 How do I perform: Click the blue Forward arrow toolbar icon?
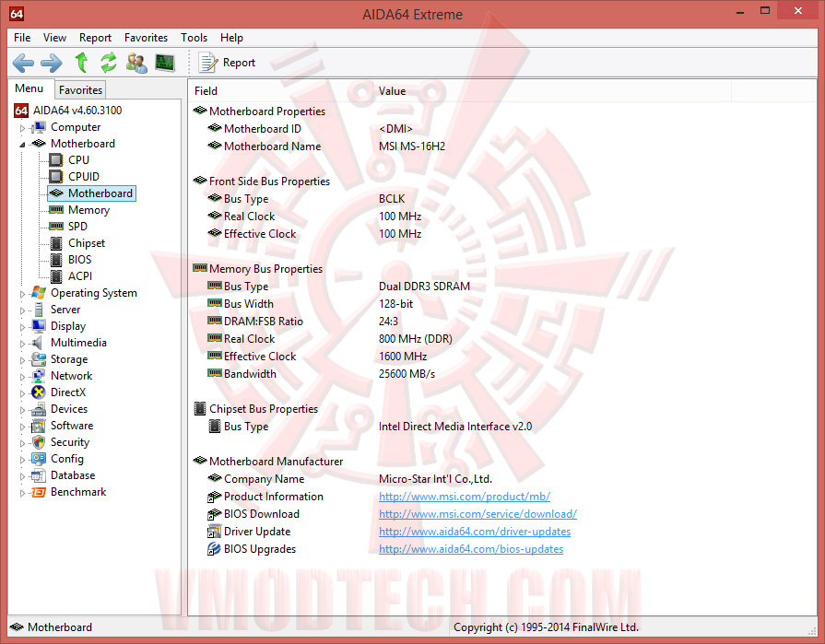[51, 63]
